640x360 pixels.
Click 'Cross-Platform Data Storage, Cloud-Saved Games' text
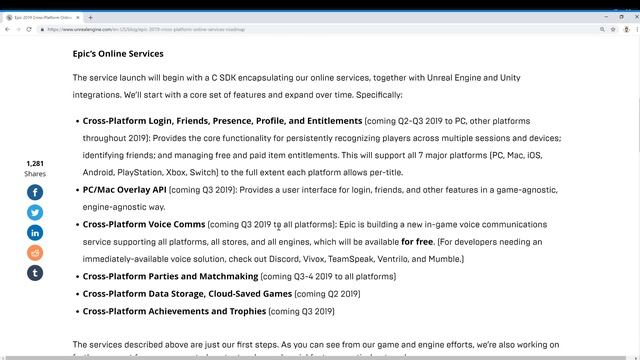187,294
